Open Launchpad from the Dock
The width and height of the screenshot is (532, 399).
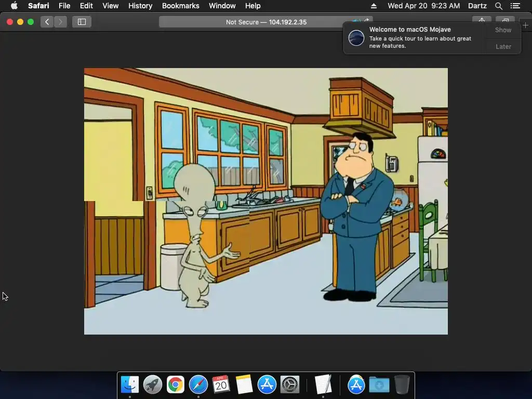152,384
